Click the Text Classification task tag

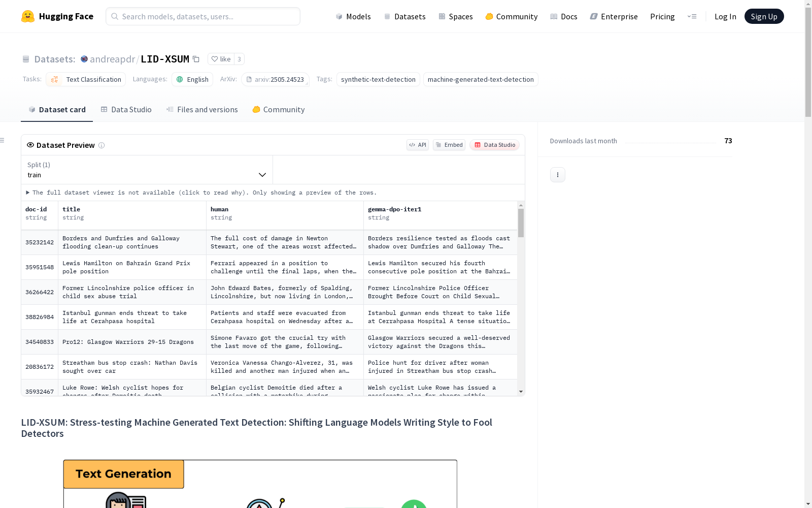[x=86, y=79]
